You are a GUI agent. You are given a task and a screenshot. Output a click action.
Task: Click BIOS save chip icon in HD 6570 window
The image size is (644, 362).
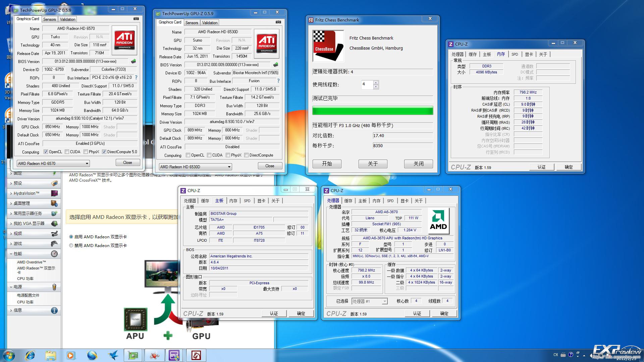tap(133, 61)
